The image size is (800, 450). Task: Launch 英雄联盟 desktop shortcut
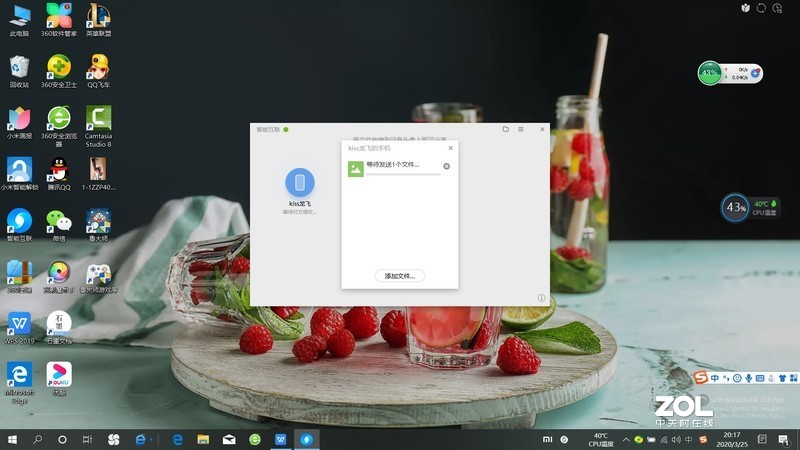coord(98,20)
